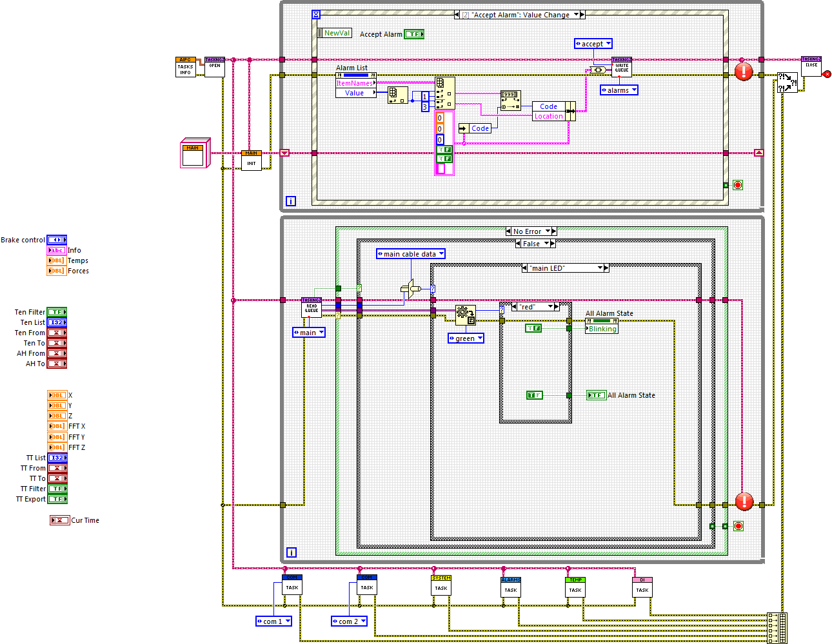Open the No Error case selector
Viewport: 832px width, 644px height.
coord(531,231)
